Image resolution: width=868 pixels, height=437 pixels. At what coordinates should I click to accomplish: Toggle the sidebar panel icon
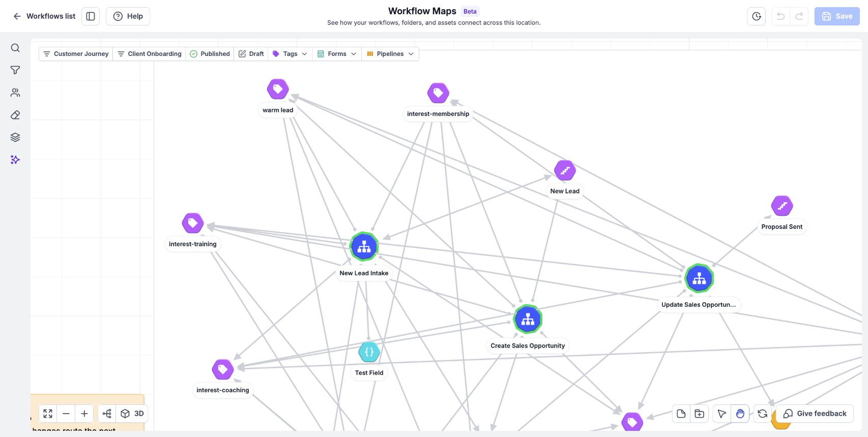click(x=91, y=16)
